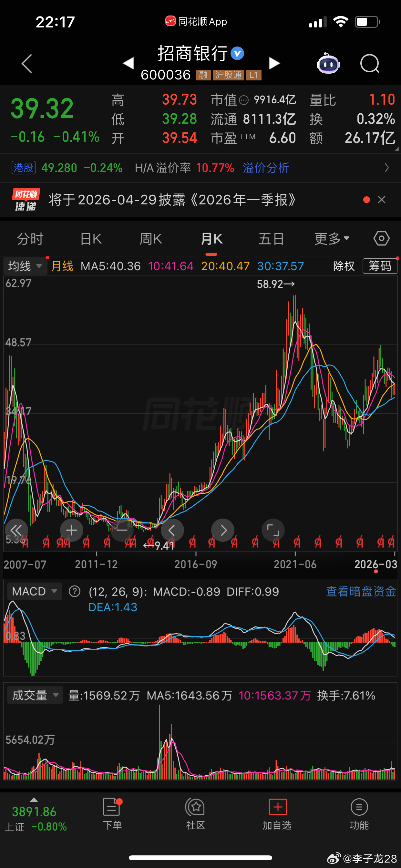
Task: Expand chart to fullscreen
Action: tap(273, 530)
